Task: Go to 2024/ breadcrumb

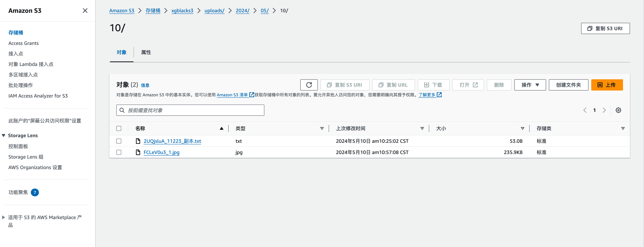Action: (242, 11)
